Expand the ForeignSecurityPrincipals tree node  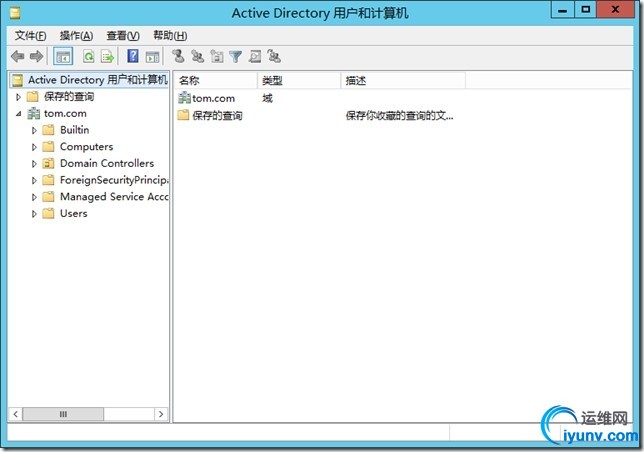34,181
